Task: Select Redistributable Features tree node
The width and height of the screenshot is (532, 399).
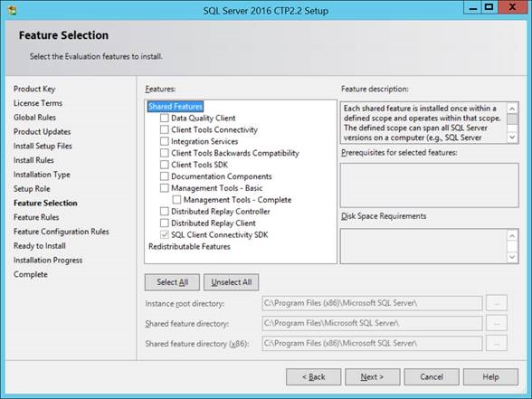Action: [189, 247]
